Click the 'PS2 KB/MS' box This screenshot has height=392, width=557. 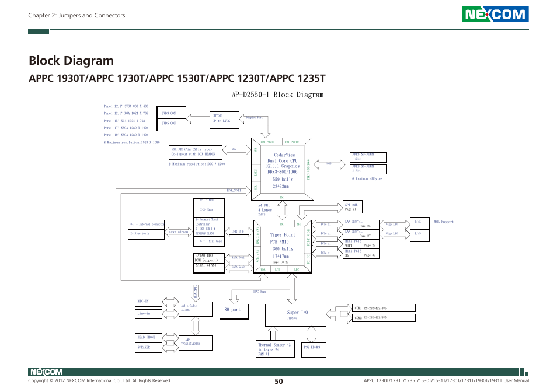tap(314, 350)
